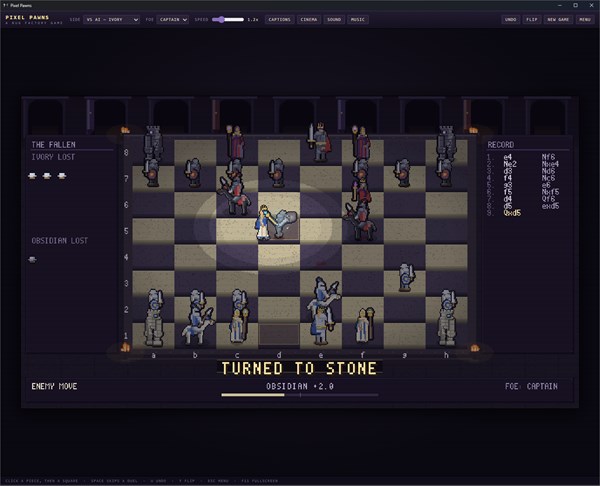Click the 'TURNED TO STONE' caption

[299, 368]
